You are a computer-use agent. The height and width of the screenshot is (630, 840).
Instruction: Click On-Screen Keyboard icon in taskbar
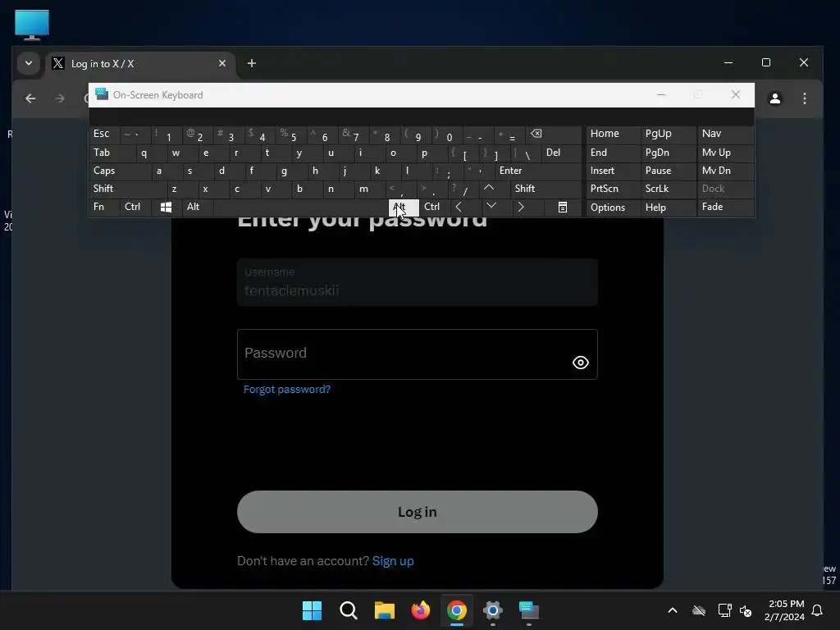pos(529,610)
